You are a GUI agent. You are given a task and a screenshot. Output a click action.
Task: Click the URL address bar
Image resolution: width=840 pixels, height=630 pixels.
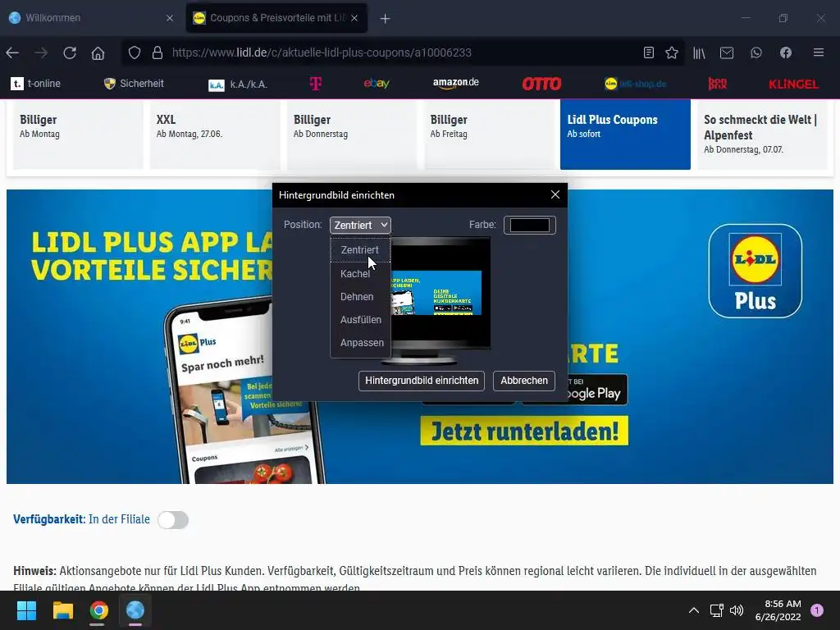[x=403, y=52]
